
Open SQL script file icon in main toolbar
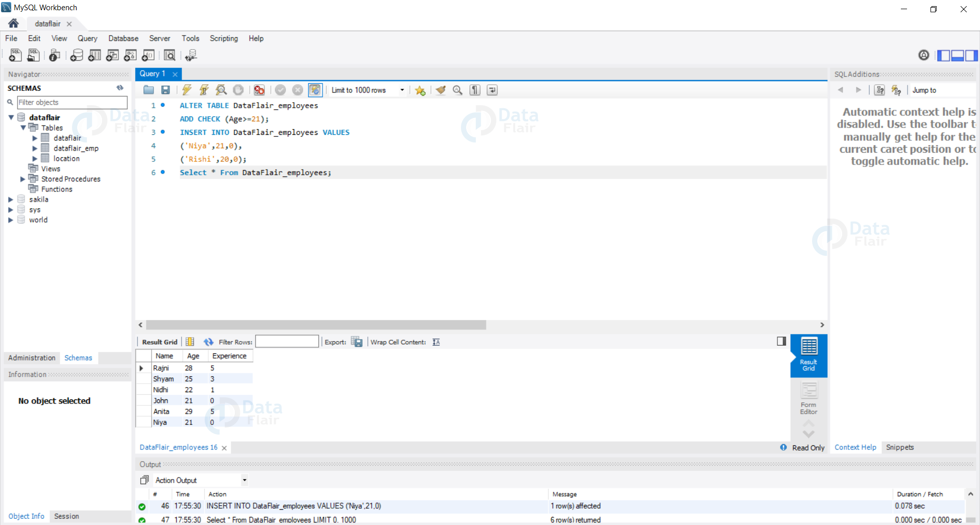[34, 55]
